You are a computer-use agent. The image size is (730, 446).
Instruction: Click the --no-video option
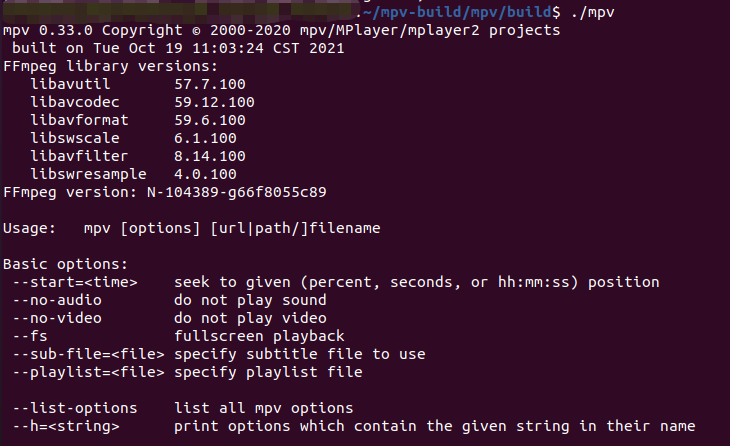(x=57, y=318)
